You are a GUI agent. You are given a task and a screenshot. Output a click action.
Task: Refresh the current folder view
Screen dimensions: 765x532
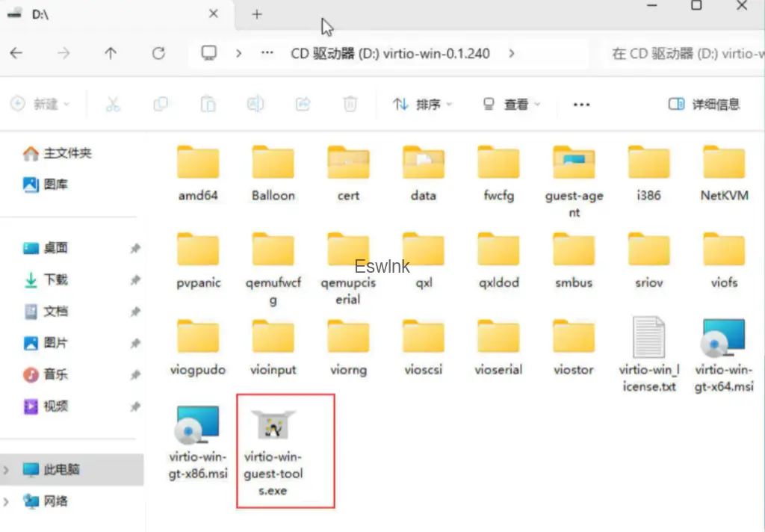pyautogui.click(x=158, y=54)
